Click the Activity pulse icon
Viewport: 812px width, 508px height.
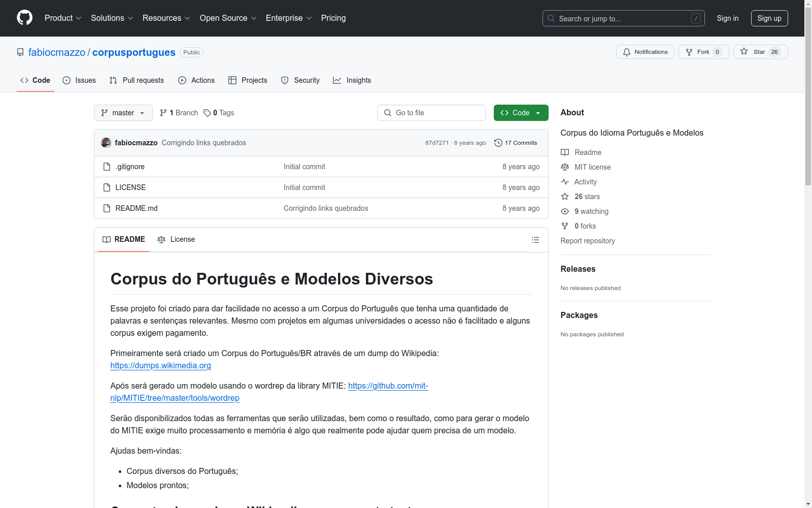(565, 182)
